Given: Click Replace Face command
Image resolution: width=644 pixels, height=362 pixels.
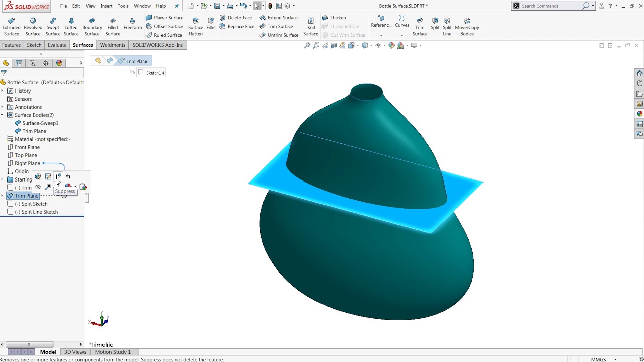Looking at the screenshot, I should (x=237, y=26).
